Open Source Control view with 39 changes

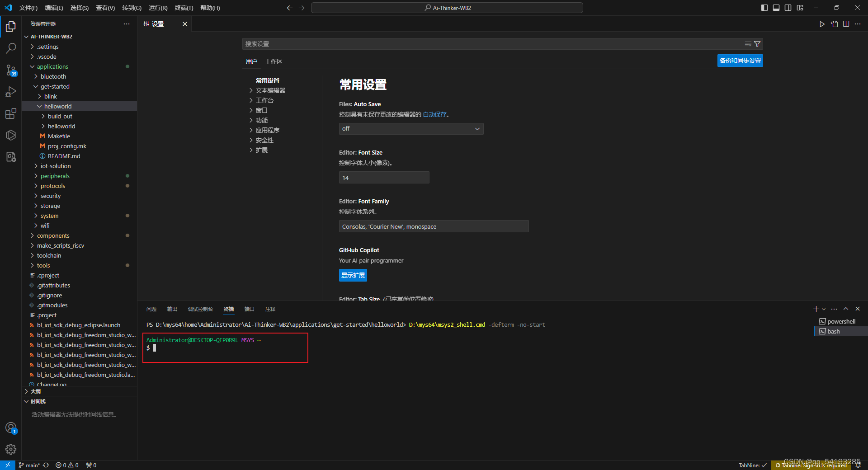(11, 70)
